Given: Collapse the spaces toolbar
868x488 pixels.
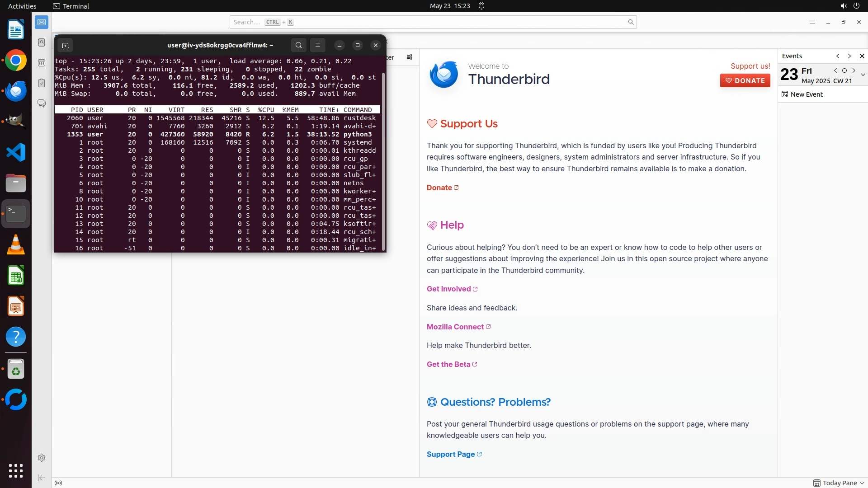Looking at the screenshot, I should coord(42,478).
